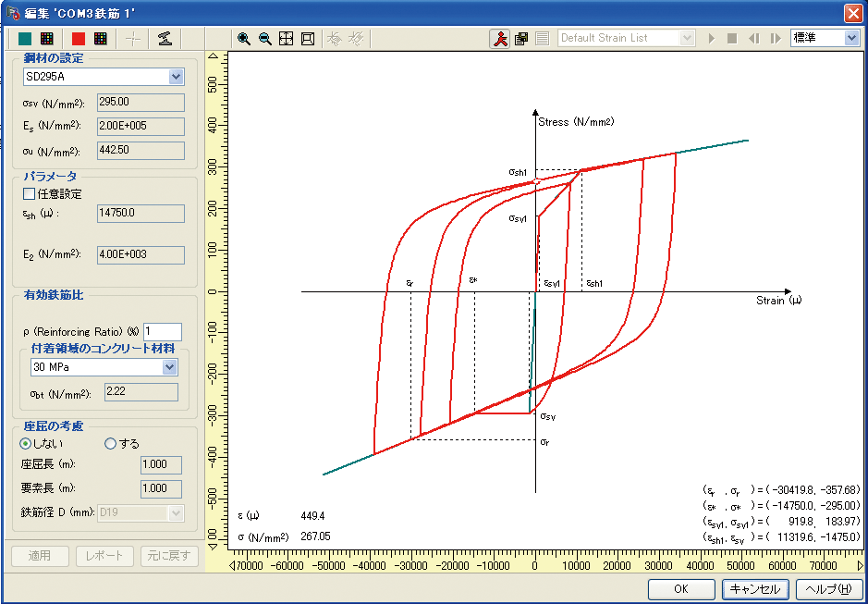Screen dimensions: 868x604
Task: Click the fit-to-view crosshair grid icon
Action: (x=286, y=39)
